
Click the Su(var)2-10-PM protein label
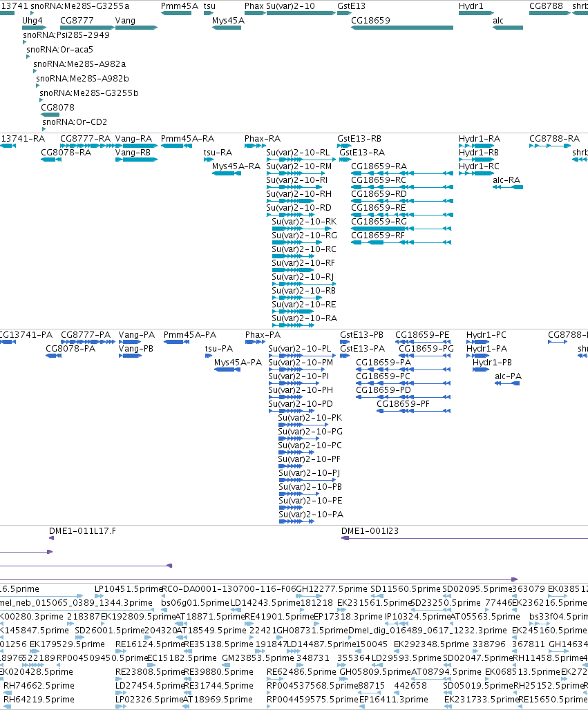pos(301,362)
